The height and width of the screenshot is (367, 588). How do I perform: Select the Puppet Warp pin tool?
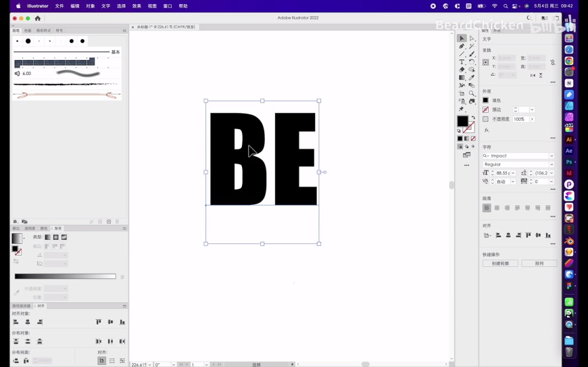pos(462,109)
